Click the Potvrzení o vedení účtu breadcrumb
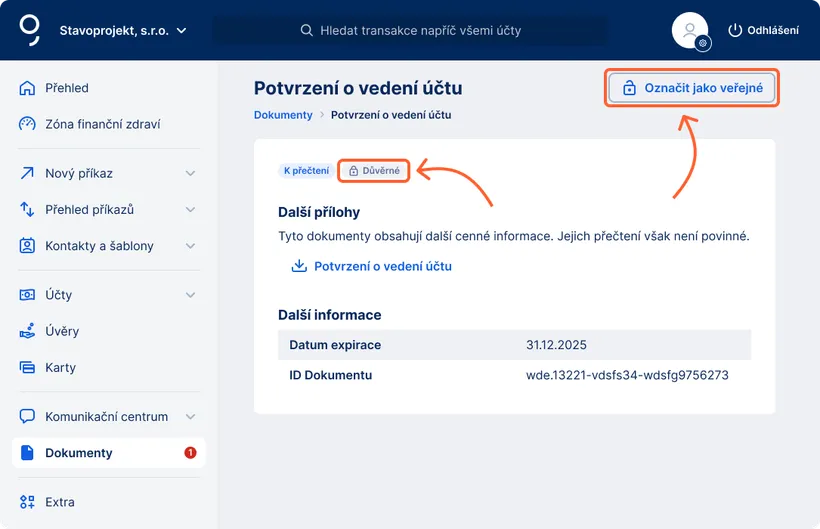 (391, 115)
